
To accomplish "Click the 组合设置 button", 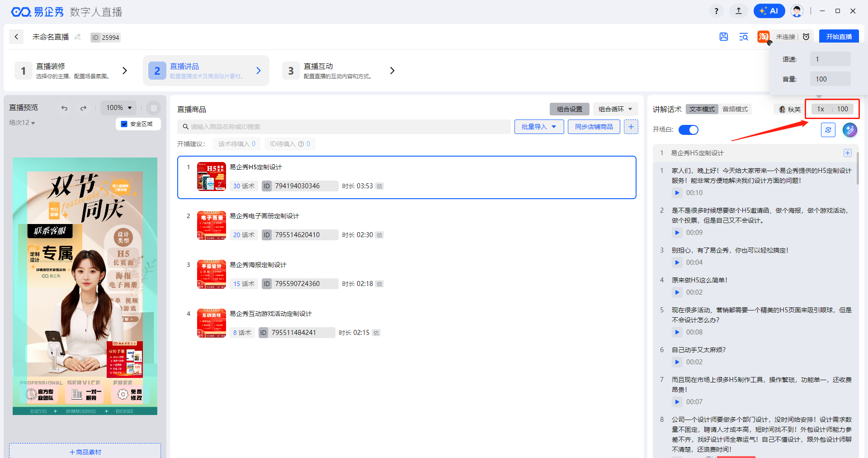I will pos(570,109).
